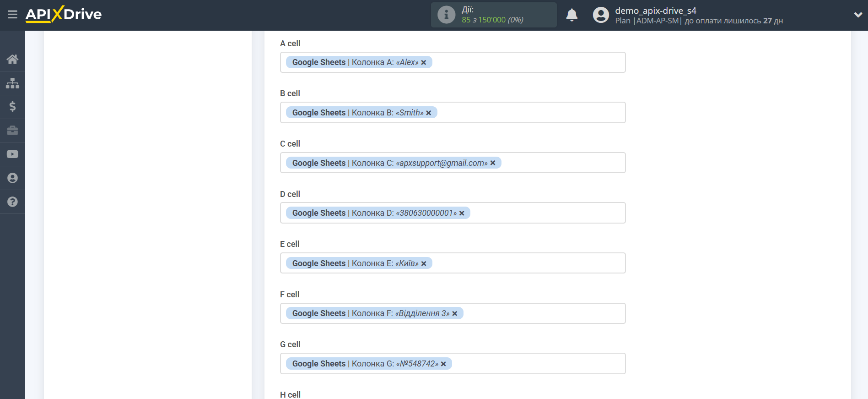Open the connections hierarchy icon in sidebar
Image resolution: width=868 pixels, height=399 pixels.
(x=12, y=83)
